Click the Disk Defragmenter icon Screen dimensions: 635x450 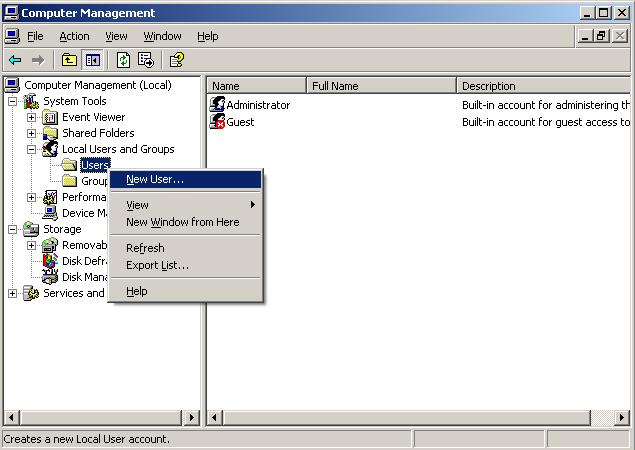pyautogui.click(x=50, y=261)
